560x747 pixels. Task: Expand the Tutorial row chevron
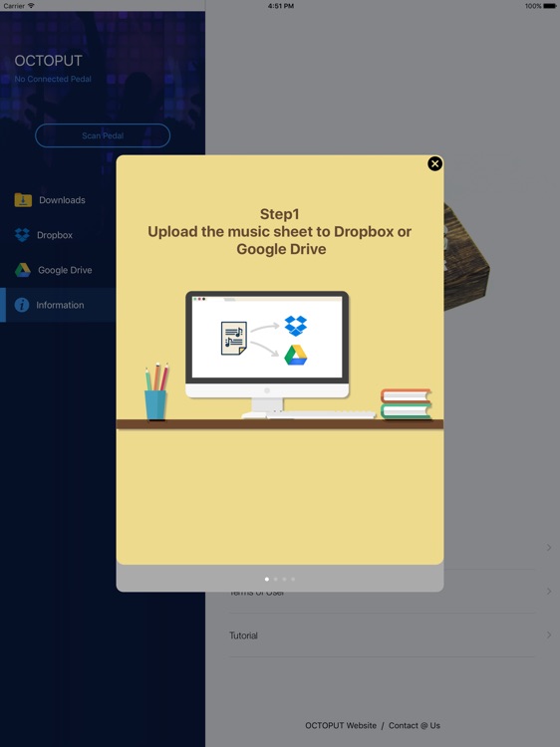point(549,635)
